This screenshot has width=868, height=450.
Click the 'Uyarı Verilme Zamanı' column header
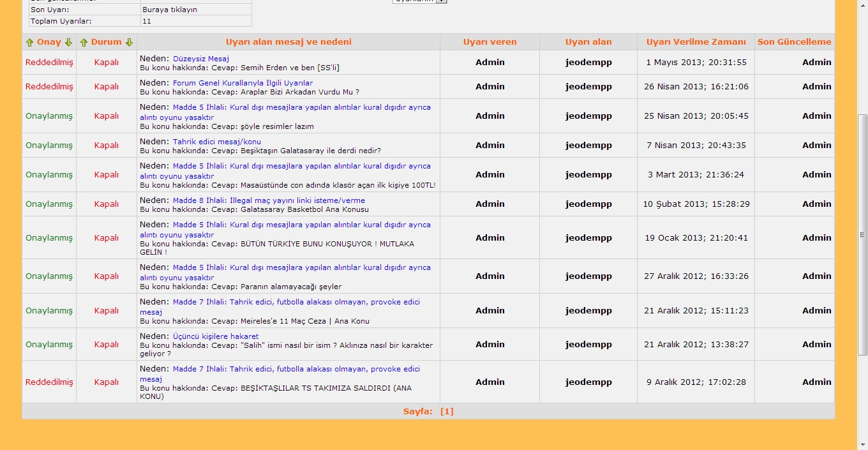click(x=696, y=42)
